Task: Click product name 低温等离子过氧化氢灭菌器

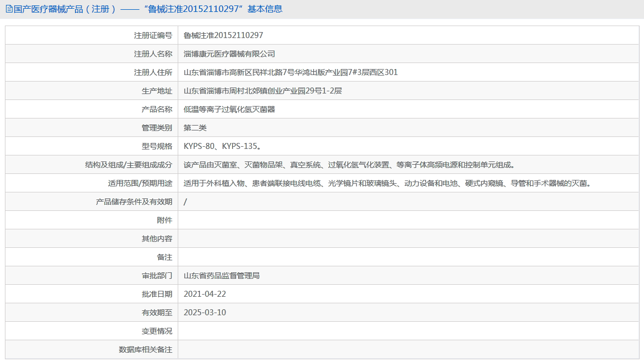Action: [229, 109]
